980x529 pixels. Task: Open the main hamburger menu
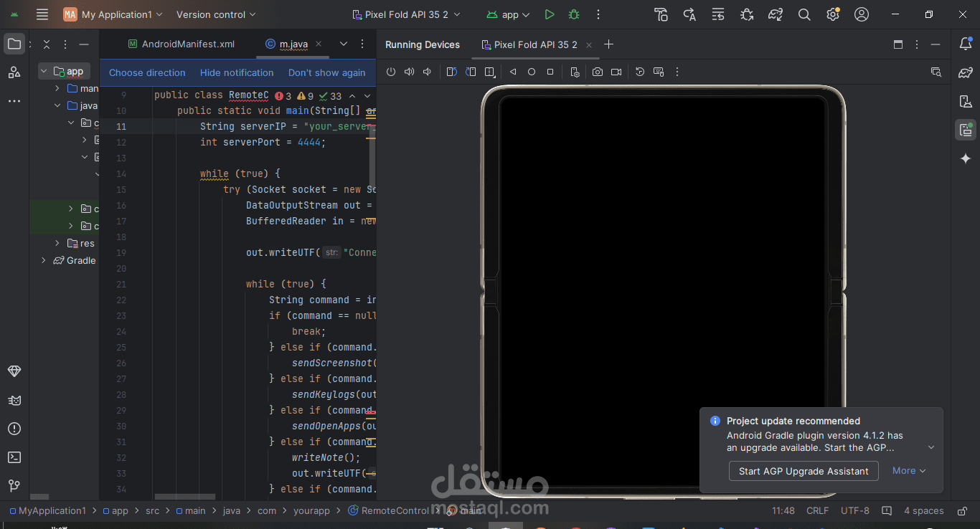pos(42,14)
